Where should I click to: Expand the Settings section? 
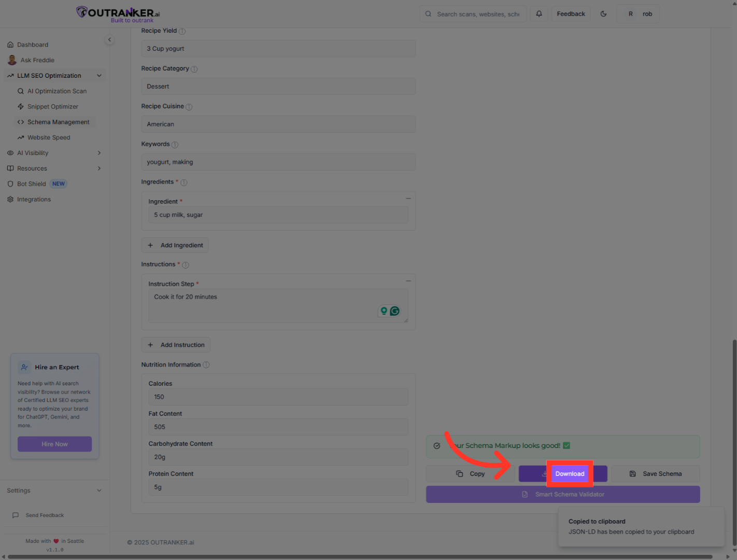[x=99, y=491]
